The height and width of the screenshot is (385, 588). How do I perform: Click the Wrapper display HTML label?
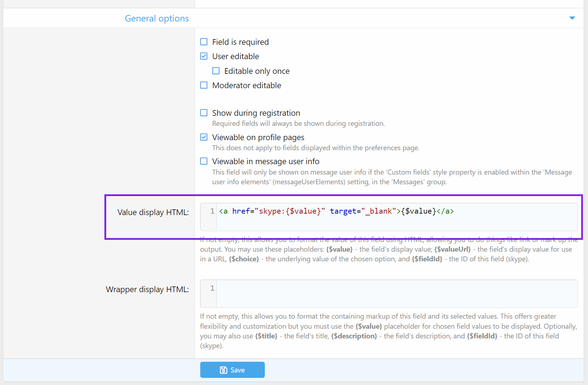coord(147,289)
